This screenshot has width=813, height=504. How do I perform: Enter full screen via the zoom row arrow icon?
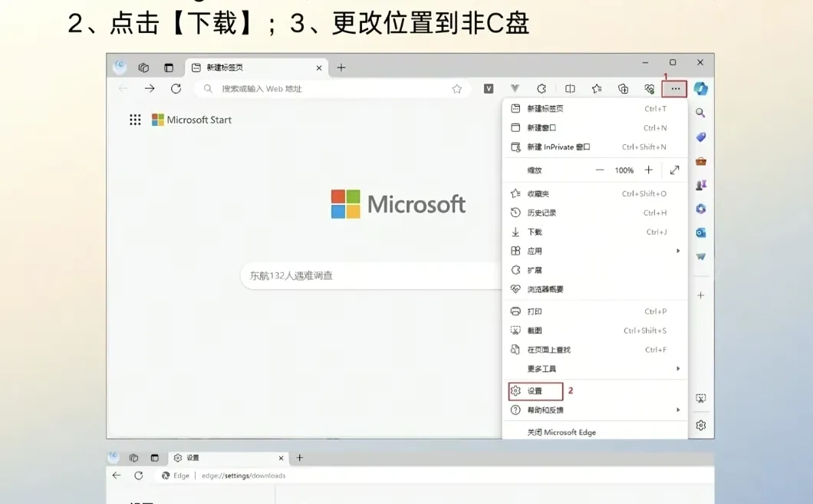(x=675, y=170)
